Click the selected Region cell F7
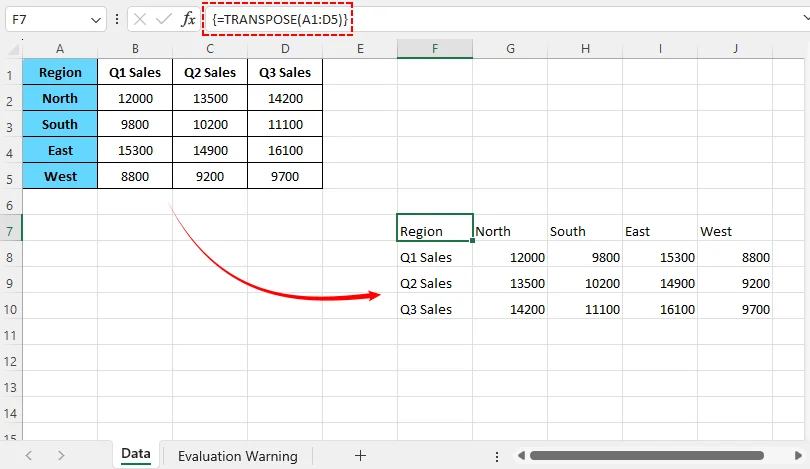 pyautogui.click(x=435, y=228)
